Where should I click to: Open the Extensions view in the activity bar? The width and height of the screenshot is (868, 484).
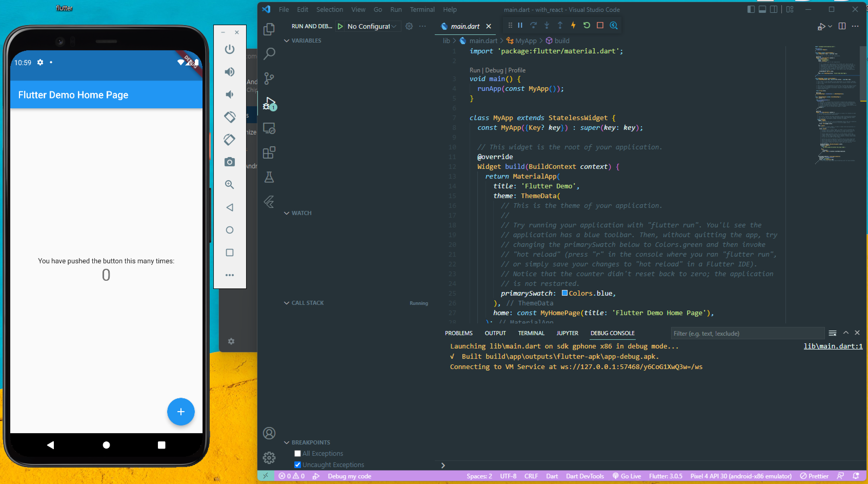pyautogui.click(x=269, y=152)
